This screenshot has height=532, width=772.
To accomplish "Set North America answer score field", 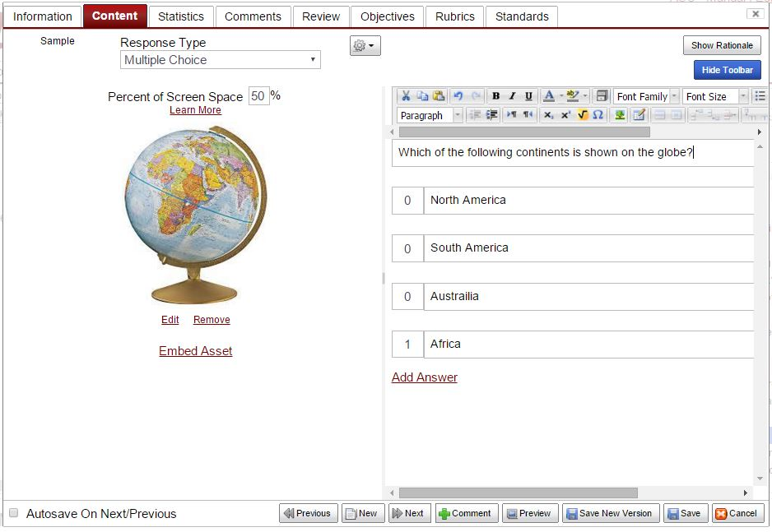I will coord(407,200).
